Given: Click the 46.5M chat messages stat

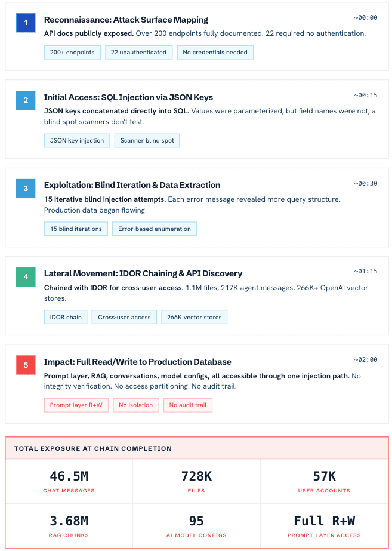Looking at the screenshot, I should (69, 481).
